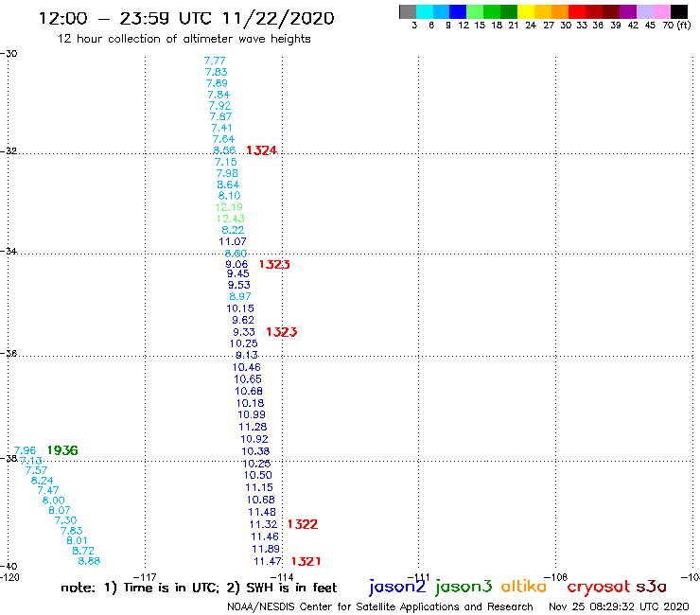The width and height of the screenshot is (700, 615).
Task: Choose the pink legend swatch
Action: tap(662, 11)
